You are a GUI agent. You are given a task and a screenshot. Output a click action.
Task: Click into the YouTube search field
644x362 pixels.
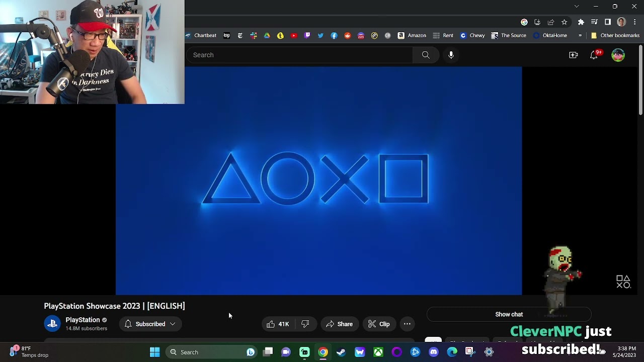pos(299,55)
